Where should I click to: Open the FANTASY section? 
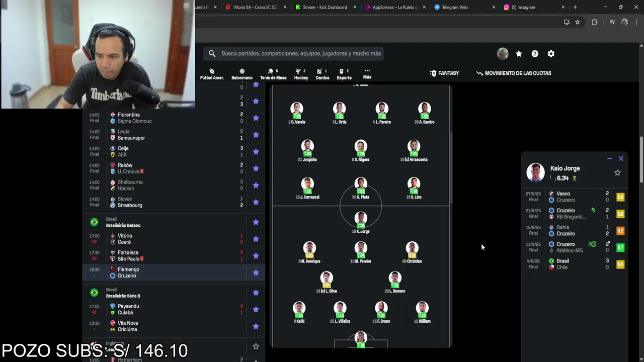coord(444,73)
